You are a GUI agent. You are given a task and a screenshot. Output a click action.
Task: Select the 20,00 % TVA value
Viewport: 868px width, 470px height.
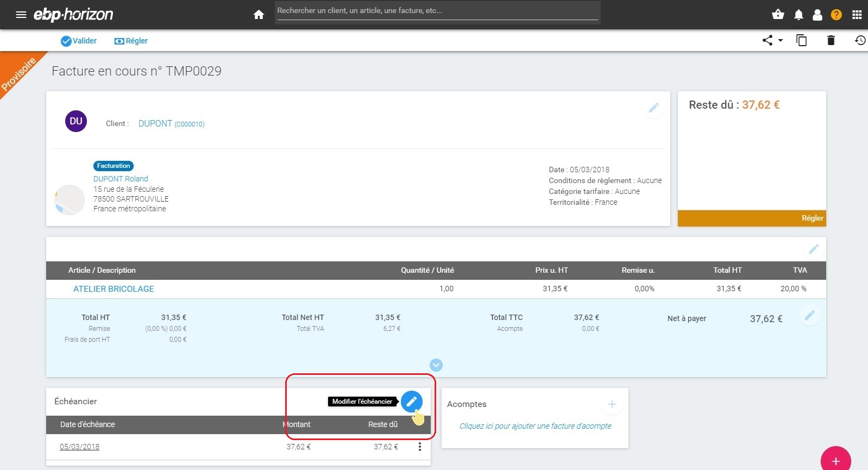click(x=793, y=289)
